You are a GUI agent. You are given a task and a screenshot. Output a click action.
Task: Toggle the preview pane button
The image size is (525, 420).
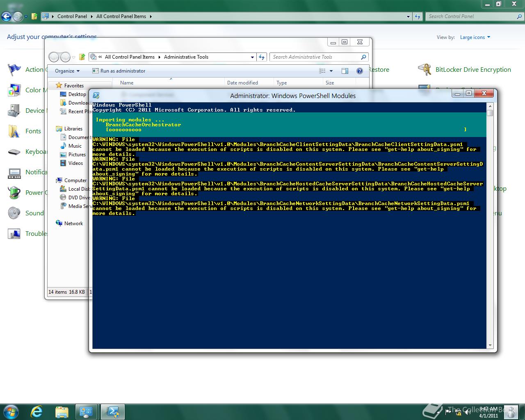(345, 71)
